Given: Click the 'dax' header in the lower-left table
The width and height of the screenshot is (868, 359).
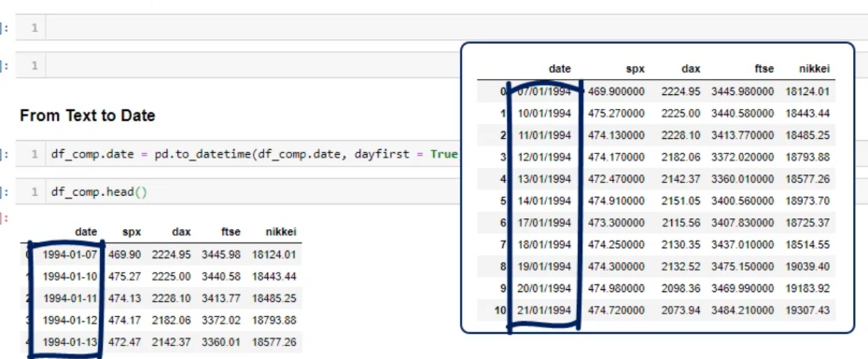Looking at the screenshot, I should [x=181, y=232].
